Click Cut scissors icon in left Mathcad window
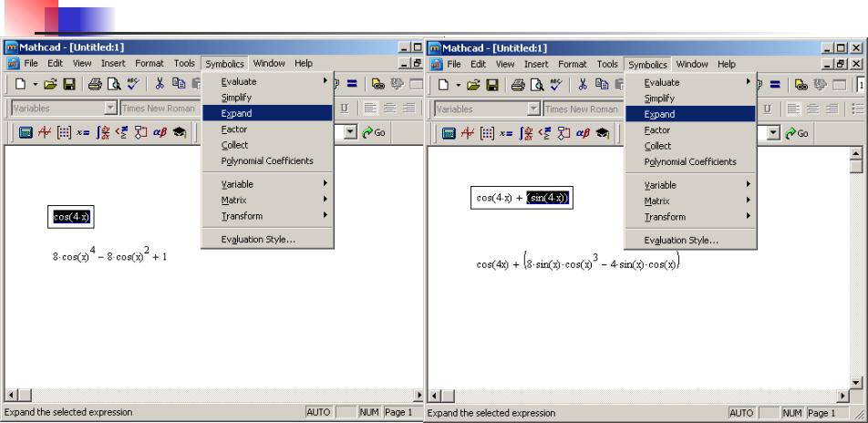Image resolution: width=868 pixels, height=423 pixels. coord(160,84)
